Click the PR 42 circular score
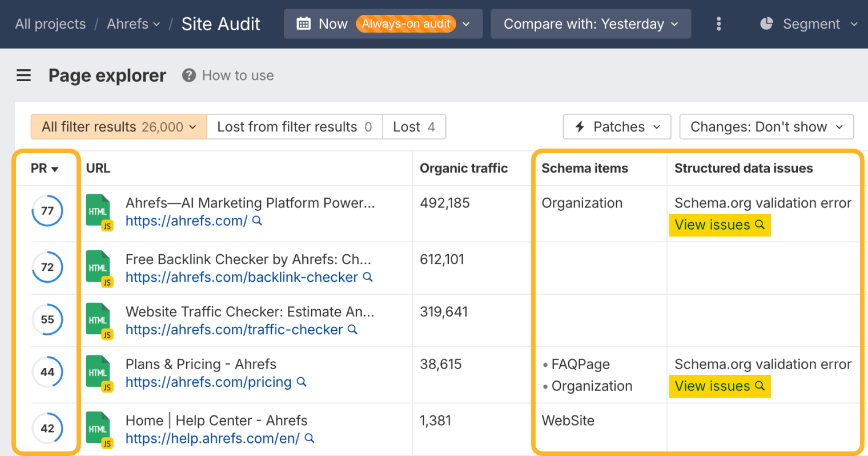 pyautogui.click(x=47, y=428)
